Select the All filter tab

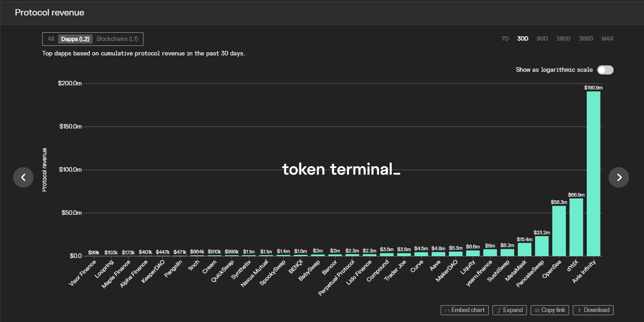click(x=50, y=39)
